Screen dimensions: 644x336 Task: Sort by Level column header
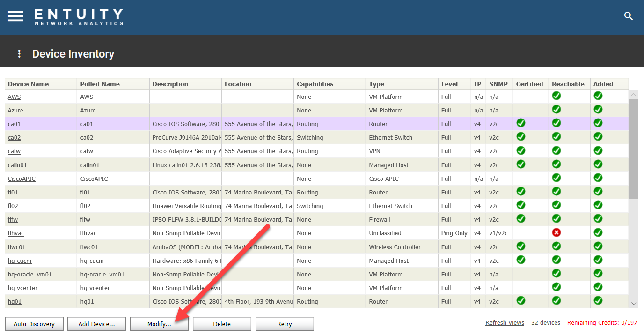(x=454, y=84)
